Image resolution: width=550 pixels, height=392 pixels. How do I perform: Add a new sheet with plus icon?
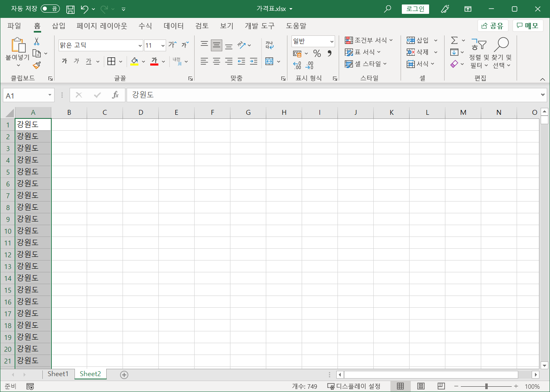pos(124,375)
